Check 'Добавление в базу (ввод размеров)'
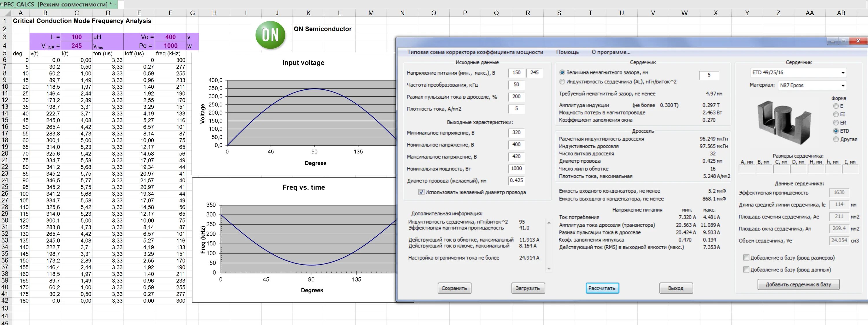Image resolution: width=868 pixels, height=325 pixels. click(x=746, y=258)
